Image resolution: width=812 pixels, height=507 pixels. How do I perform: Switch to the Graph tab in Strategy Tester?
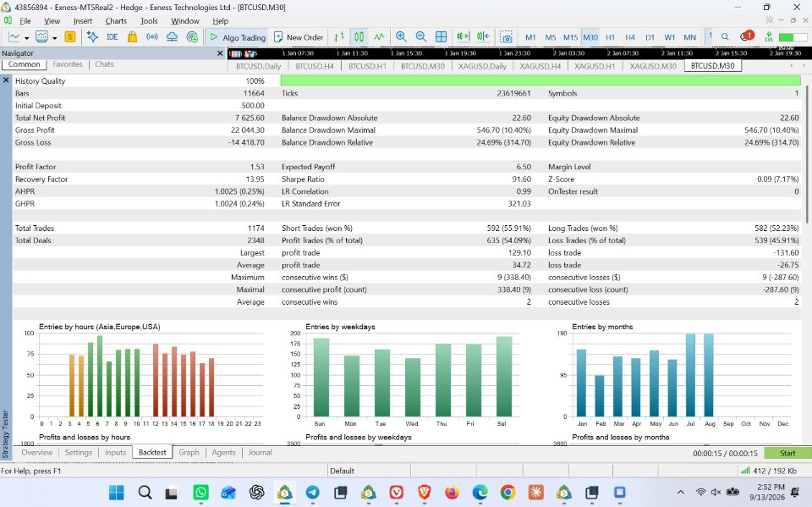pos(189,453)
